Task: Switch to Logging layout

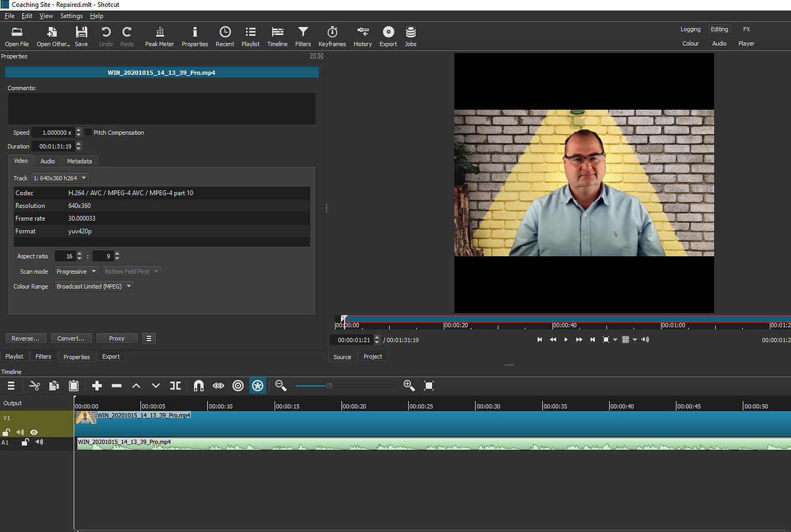Action: pos(691,29)
